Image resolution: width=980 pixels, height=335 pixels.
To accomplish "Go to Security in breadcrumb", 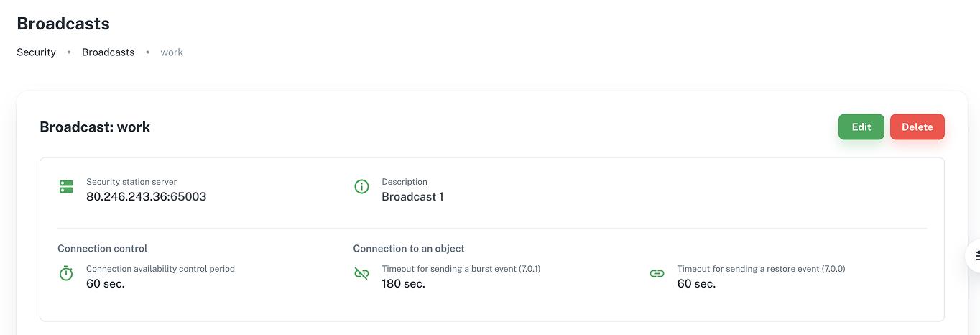I will tap(37, 52).
